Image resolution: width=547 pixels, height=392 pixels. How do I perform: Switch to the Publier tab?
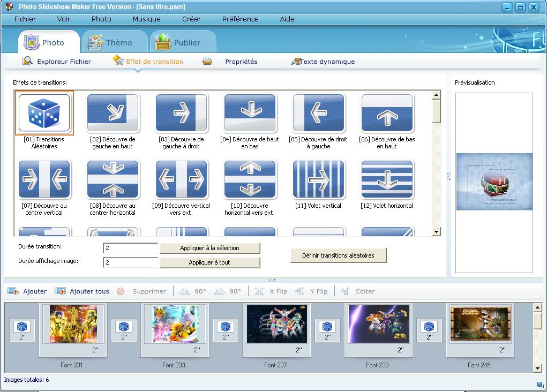pyautogui.click(x=182, y=43)
